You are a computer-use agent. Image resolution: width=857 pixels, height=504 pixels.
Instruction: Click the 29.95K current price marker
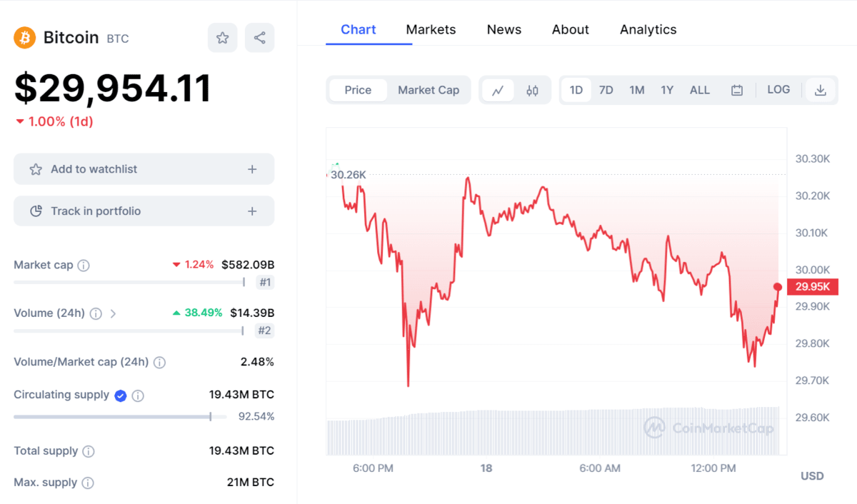coord(812,287)
